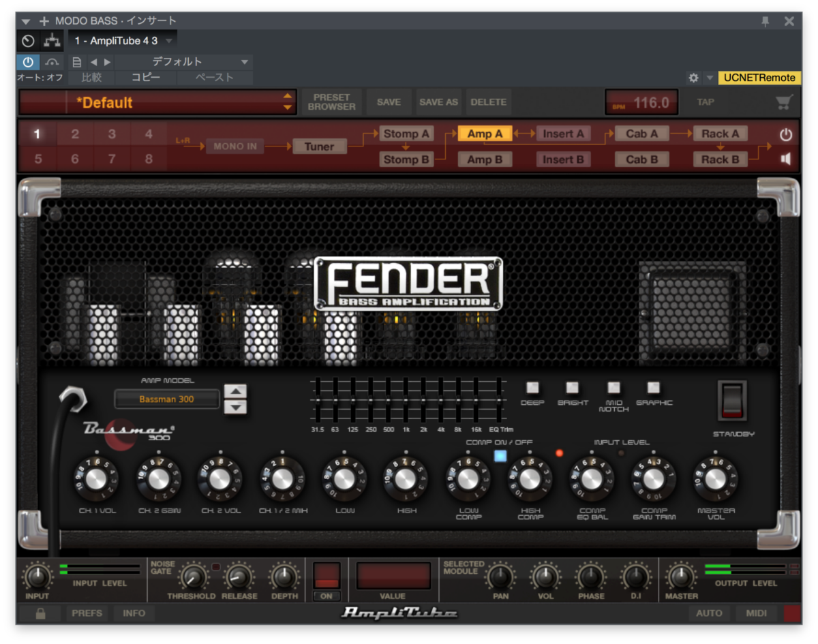Open the *Default preset selector arrows
Screen dimensions: 818x644
[x=288, y=102]
